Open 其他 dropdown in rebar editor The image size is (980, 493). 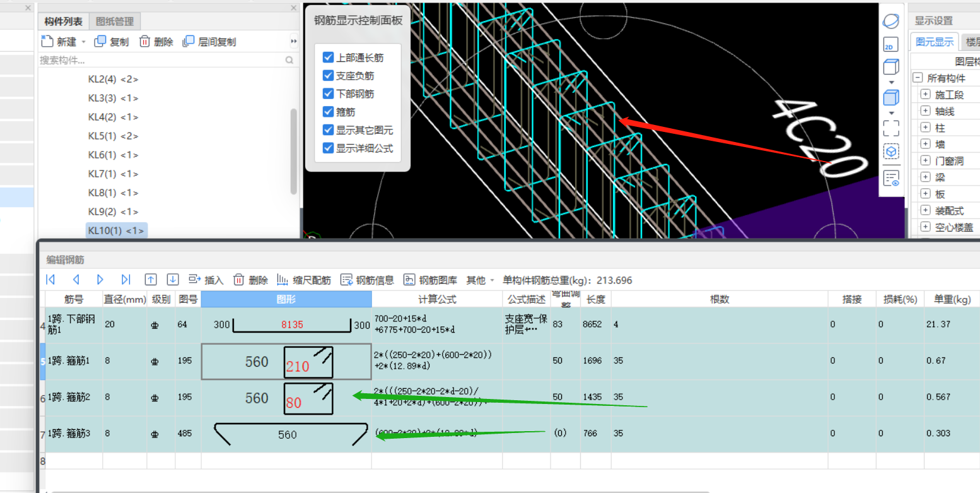coord(480,280)
